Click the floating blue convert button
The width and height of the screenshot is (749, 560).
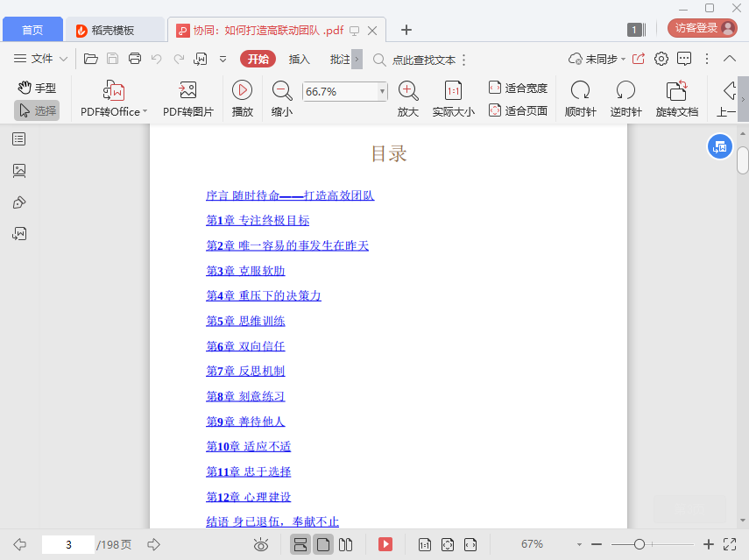pyautogui.click(x=719, y=147)
